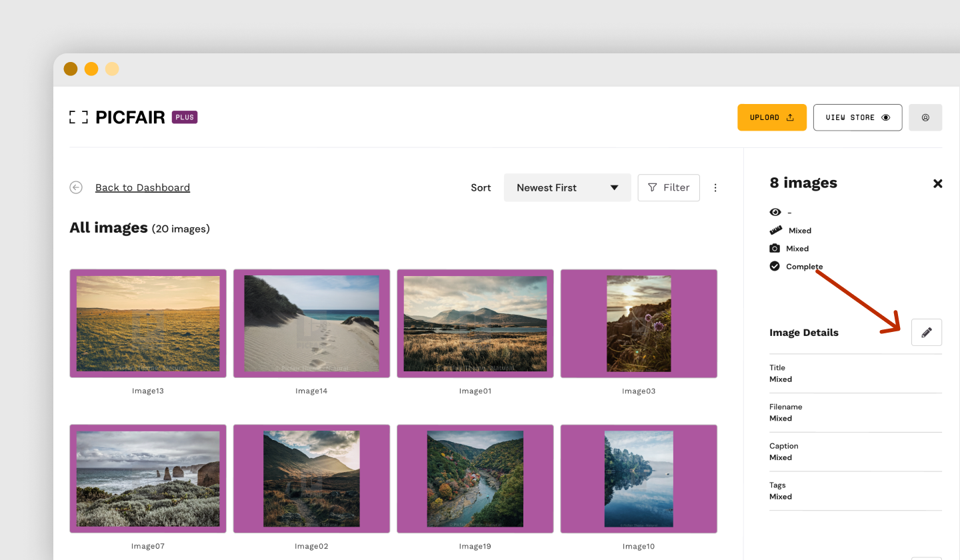The image size is (960, 560).
Task: Go Back to Dashboard link
Action: [143, 187]
